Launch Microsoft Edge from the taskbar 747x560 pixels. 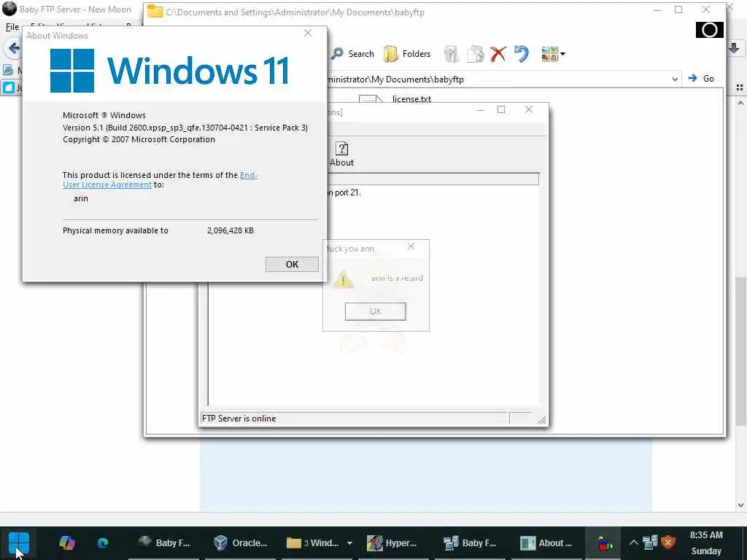[102, 542]
